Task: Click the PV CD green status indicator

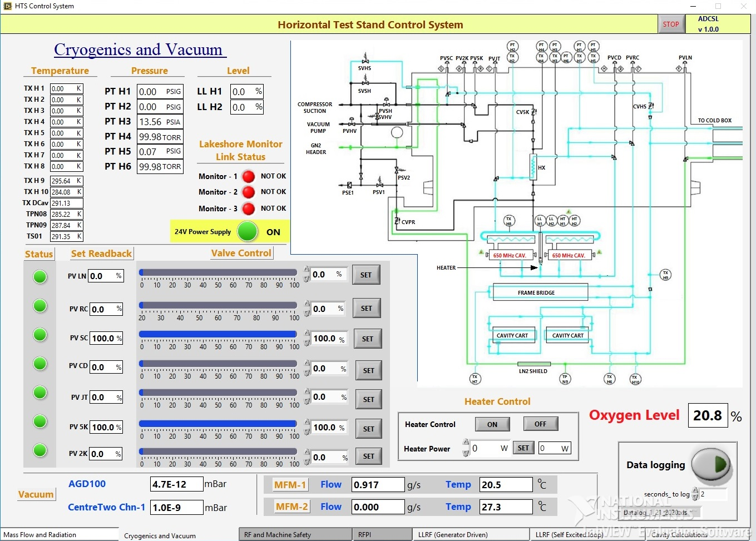Action: coord(40,363)
